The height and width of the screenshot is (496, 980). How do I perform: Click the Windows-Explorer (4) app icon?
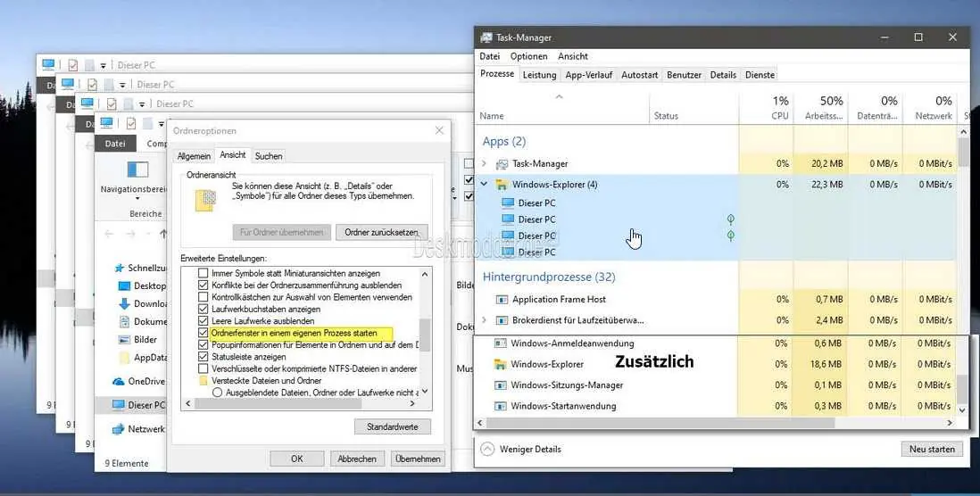(502, 185)
